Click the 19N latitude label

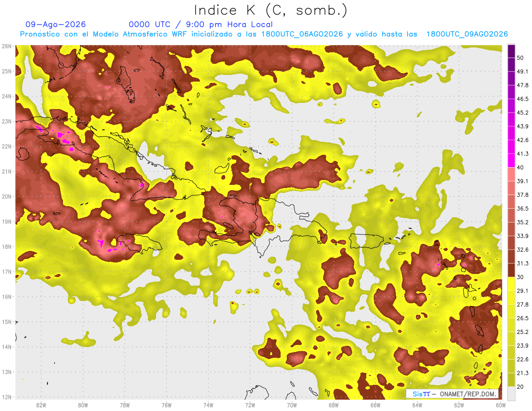click(7, 222)
